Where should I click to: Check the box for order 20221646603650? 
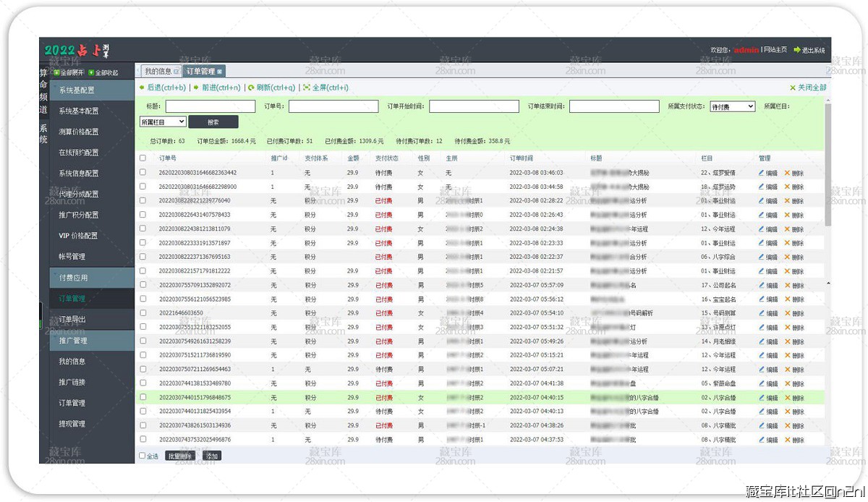[x=142, y=313]
